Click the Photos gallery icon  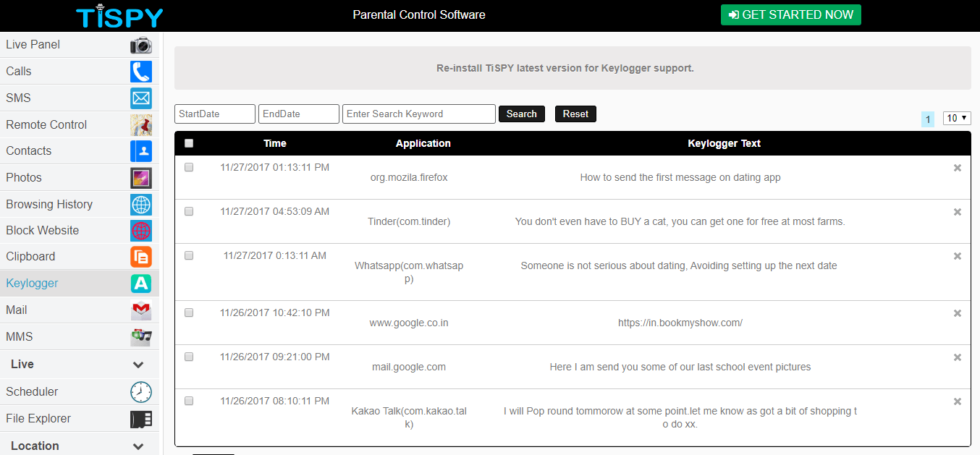pos(141,178)
